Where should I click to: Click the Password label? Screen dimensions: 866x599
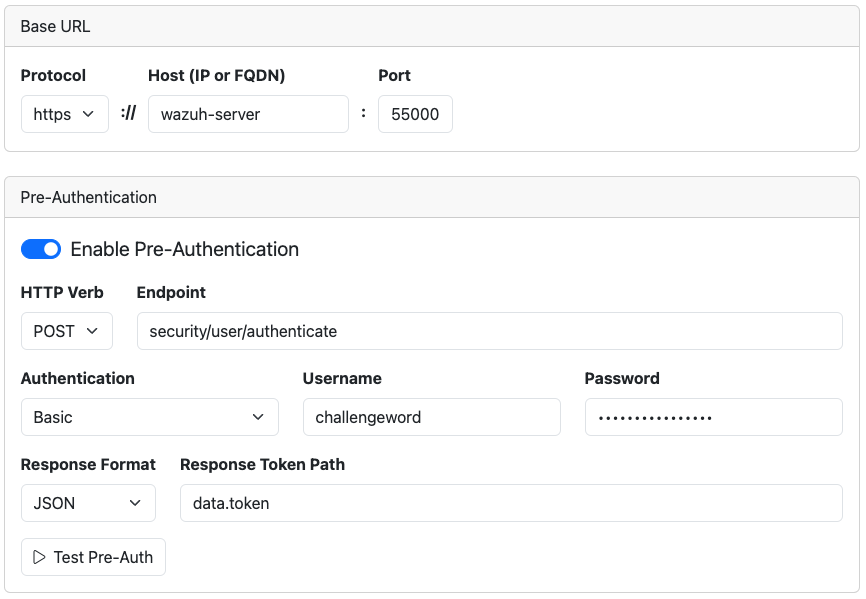point(622,379)
